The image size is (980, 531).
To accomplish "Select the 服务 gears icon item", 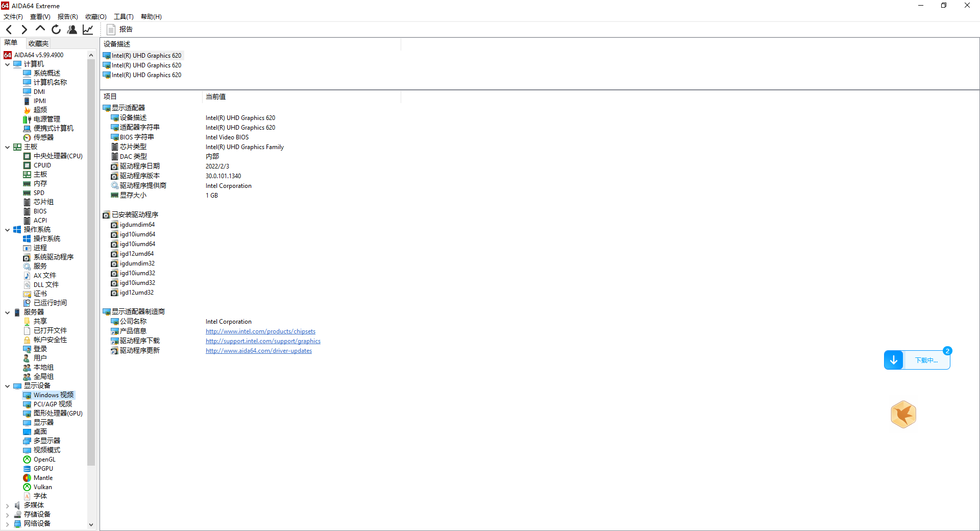I will click(35, 267).
